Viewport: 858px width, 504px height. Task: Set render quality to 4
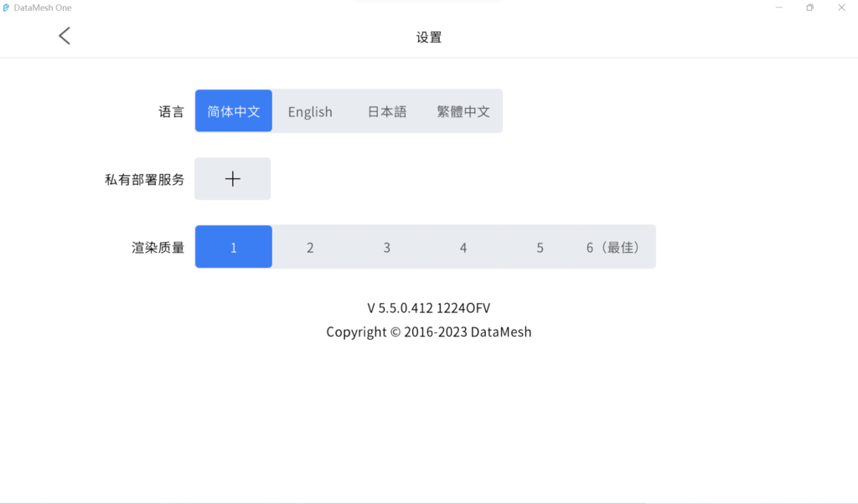click(463, 247)
